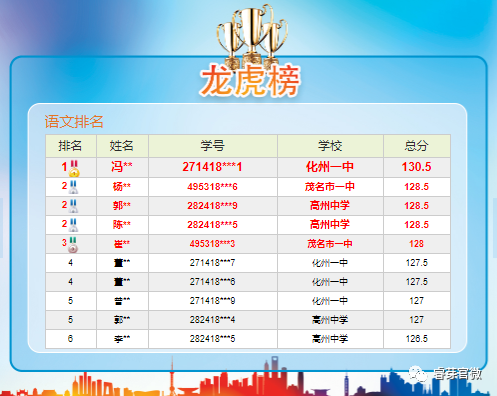497x396 pixels.
Task: Click rank number 6 in last row
Action: coord(70,339)
